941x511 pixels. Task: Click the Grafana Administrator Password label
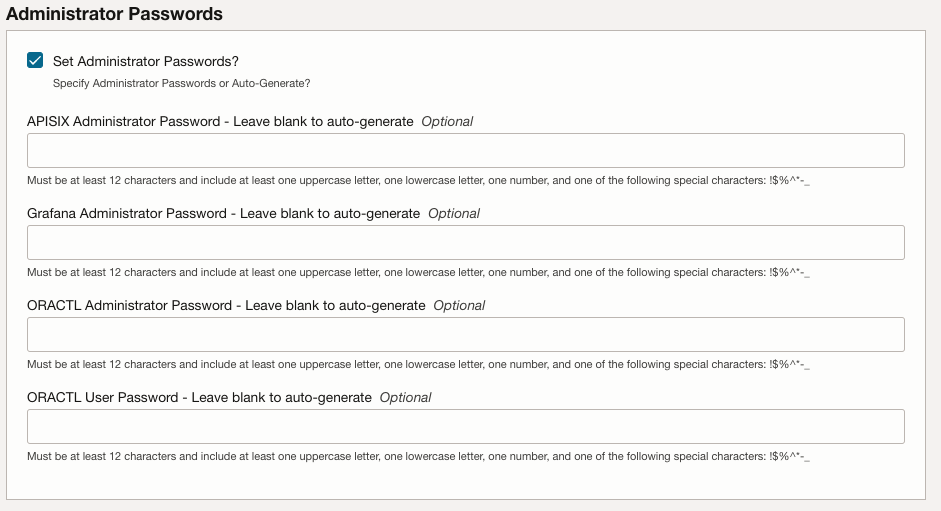click(x=223, y=214)
